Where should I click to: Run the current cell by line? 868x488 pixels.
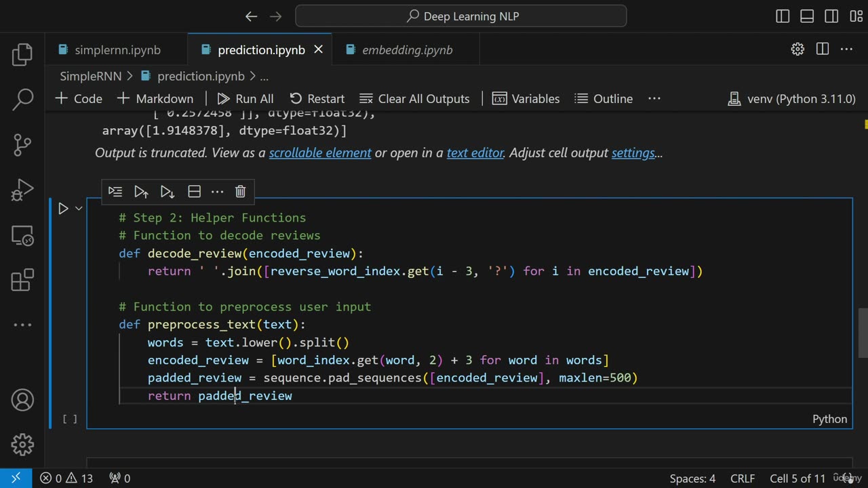pos(115,192)
